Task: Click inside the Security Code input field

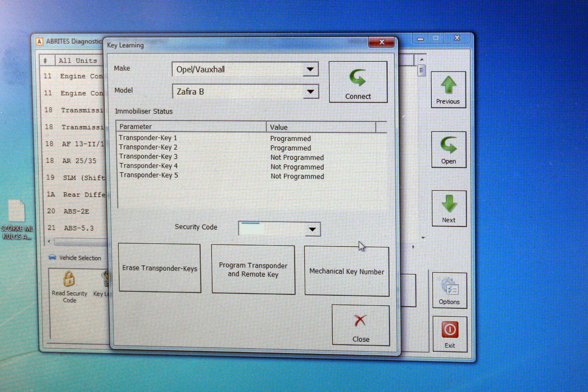Action: pos(272,229)
